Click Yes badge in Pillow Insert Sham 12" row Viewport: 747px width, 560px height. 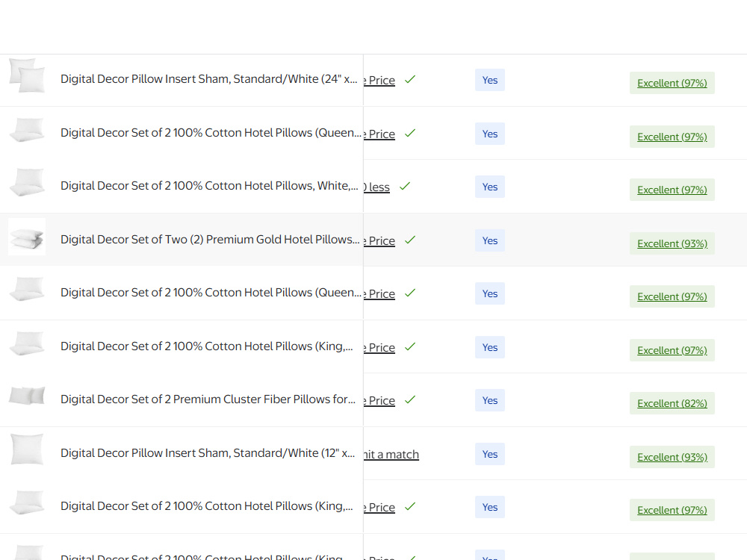coord(490,454)
